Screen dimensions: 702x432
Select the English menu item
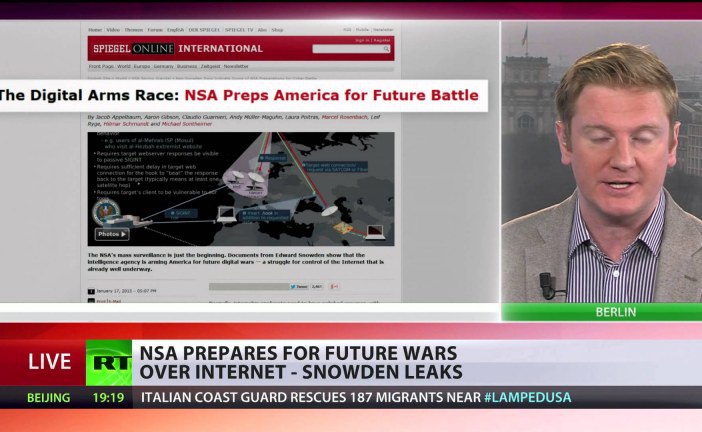[x=176, y=30]
